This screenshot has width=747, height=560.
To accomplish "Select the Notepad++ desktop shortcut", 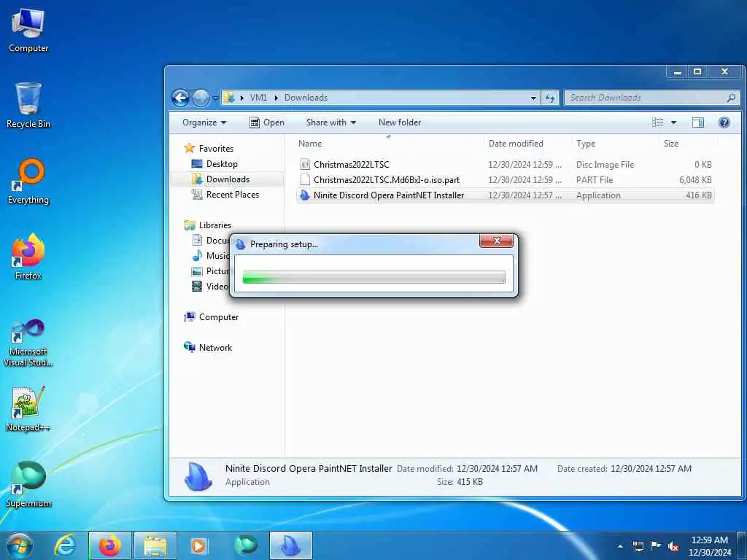I will [x=28, y=410].
